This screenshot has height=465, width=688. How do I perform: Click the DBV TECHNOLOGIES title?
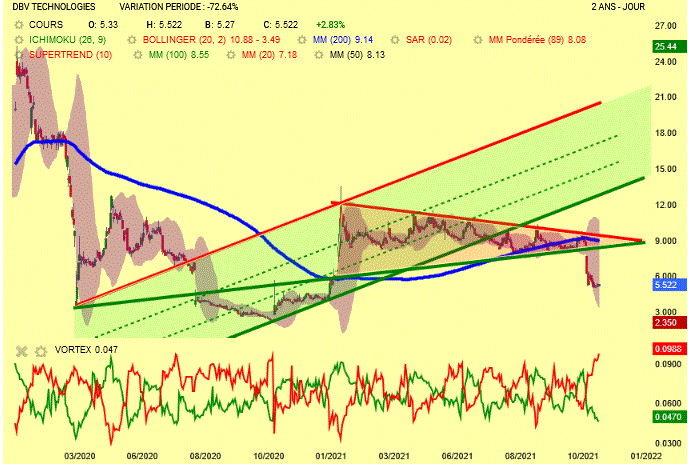[x=54, y=7]
